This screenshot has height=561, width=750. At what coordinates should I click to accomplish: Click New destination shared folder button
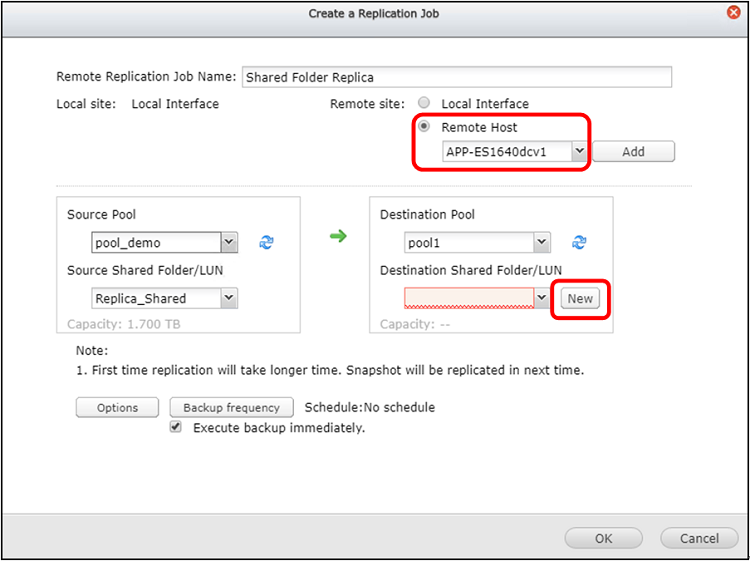pyautogui.click(x=580, y=298)
